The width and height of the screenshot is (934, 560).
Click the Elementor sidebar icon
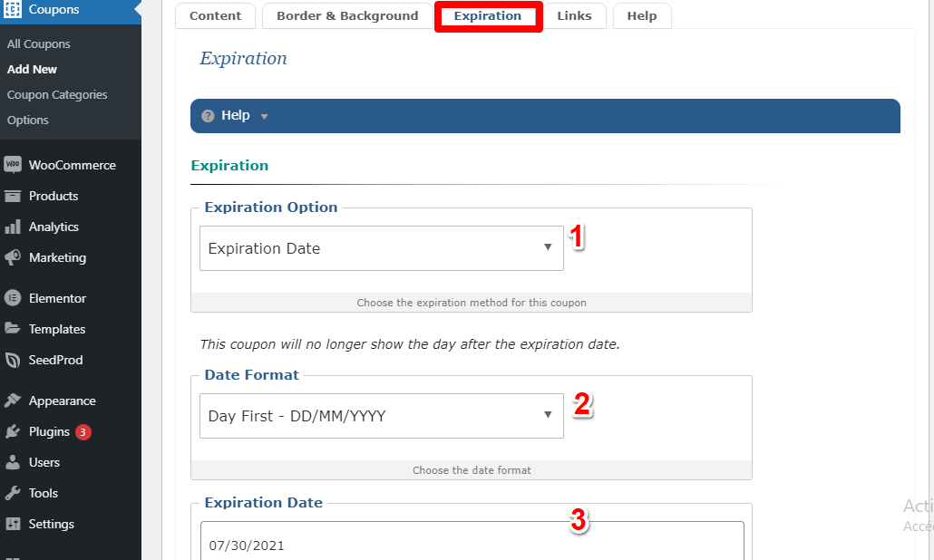point(13,298)
